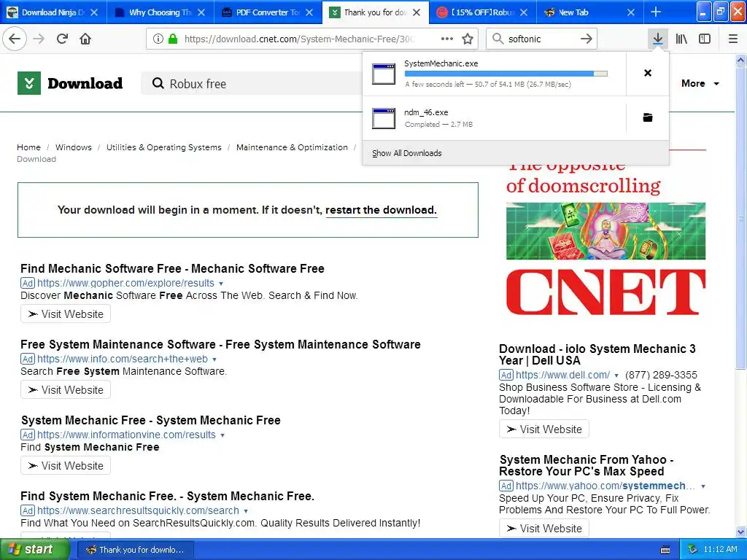Open the Home breadcrumb link
Screen dimensions: 747x560
click(28, 147)
